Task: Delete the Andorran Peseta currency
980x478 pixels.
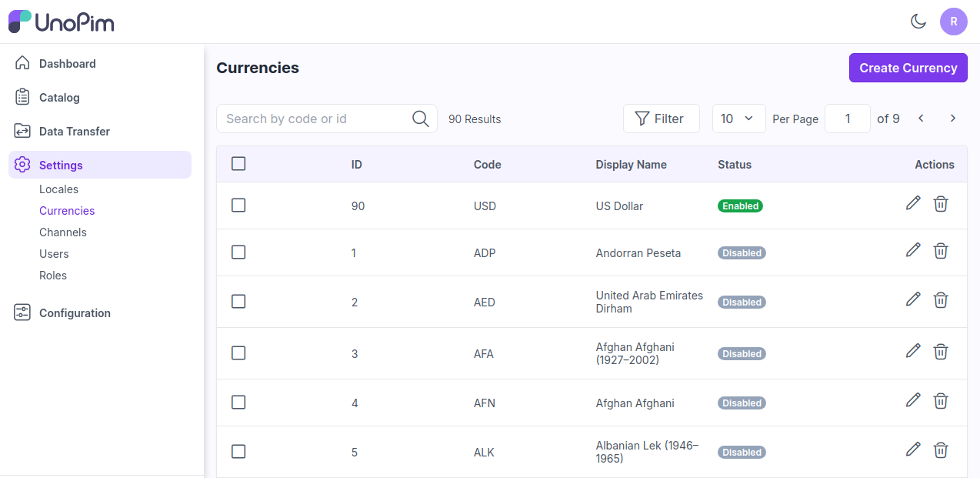Action: 940,251
